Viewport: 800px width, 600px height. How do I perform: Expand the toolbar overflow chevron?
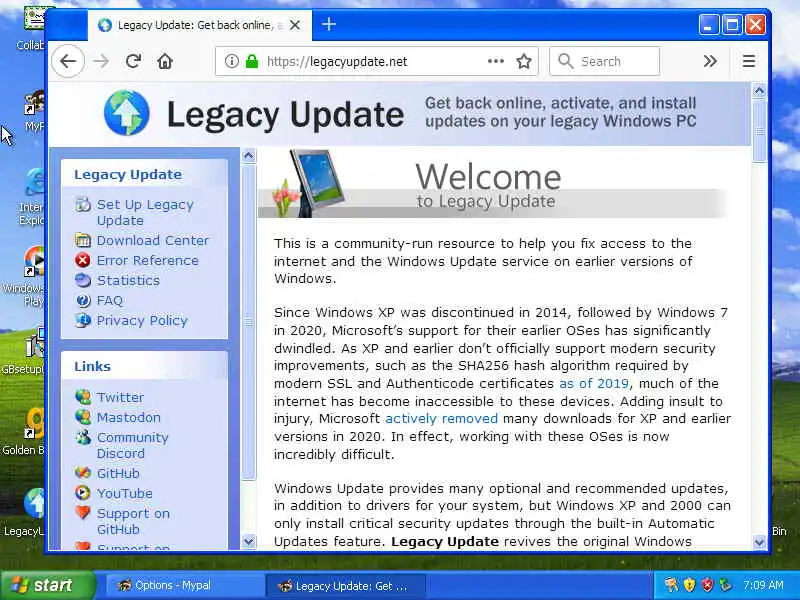click(x=710, y=62)
